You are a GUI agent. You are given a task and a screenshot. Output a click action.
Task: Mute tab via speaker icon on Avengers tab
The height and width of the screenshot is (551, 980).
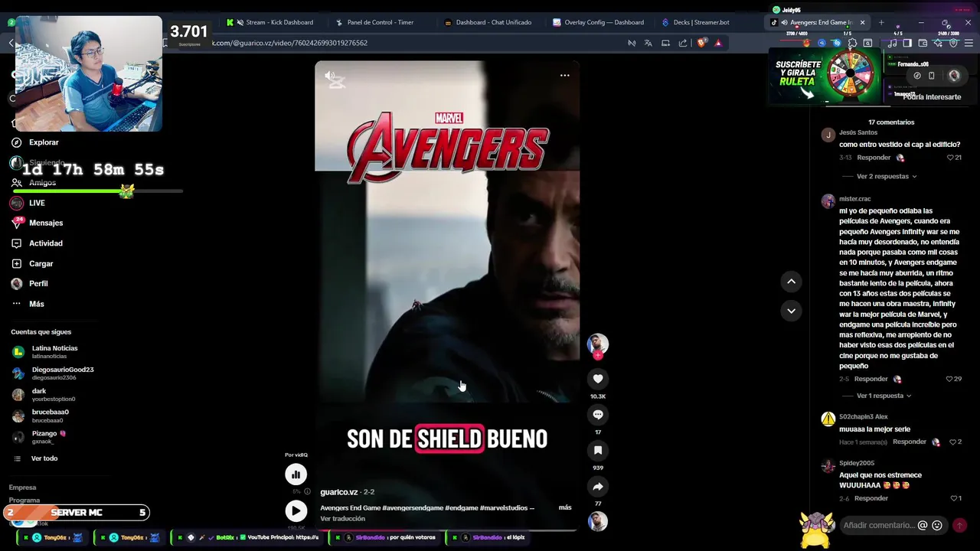click(783, 22)
